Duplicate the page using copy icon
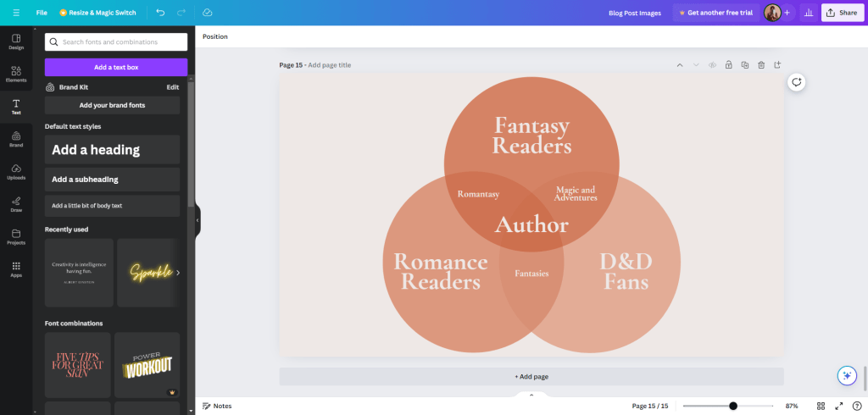Viewport: 868px width, 415px height. click(744, 65)
